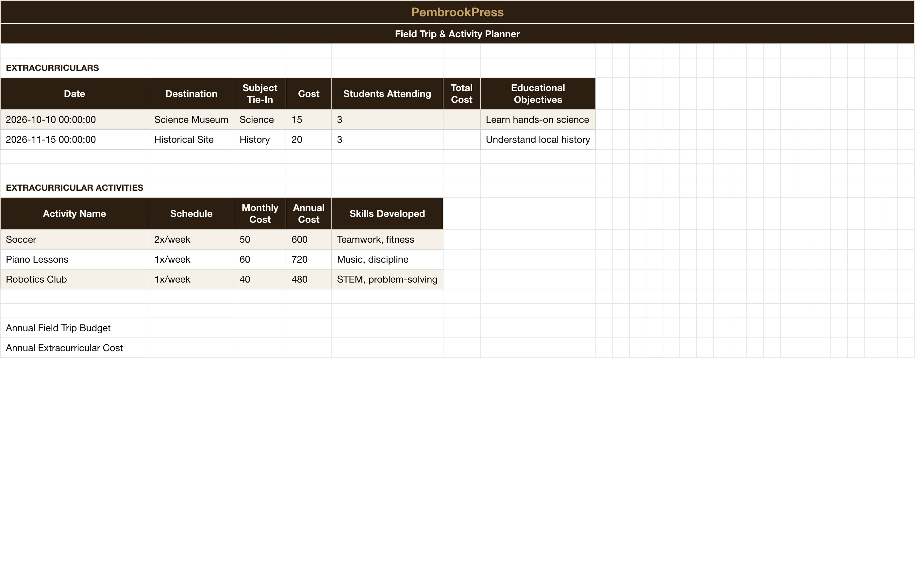Image resolution: width=915 pixels, height=588 pixels.
Task: Select the Field Trip & Activity Planner heading
Action: (x=457, y=34)
